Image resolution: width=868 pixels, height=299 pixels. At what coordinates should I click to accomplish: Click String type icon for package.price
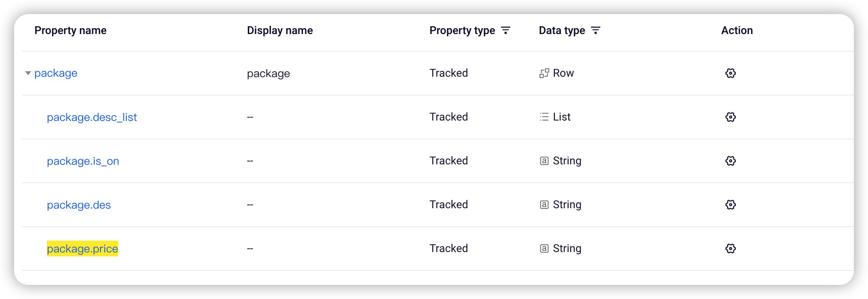[x=544, y=249]
